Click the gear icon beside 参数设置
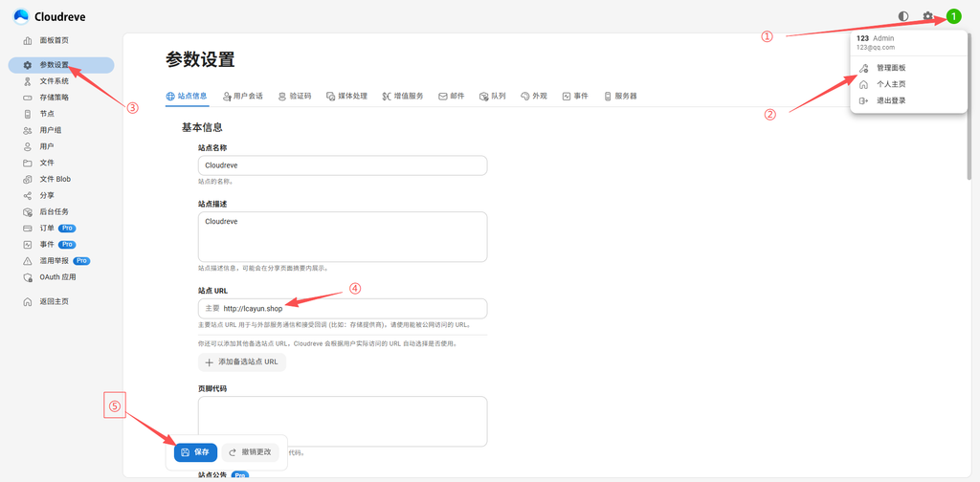 tap(27, 65)
